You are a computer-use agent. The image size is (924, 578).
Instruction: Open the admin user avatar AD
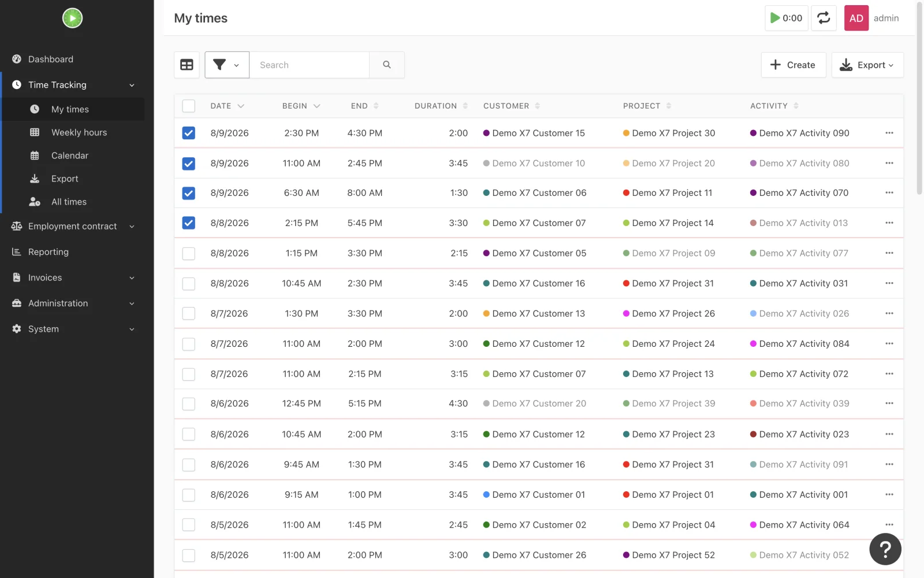(856, 18)
